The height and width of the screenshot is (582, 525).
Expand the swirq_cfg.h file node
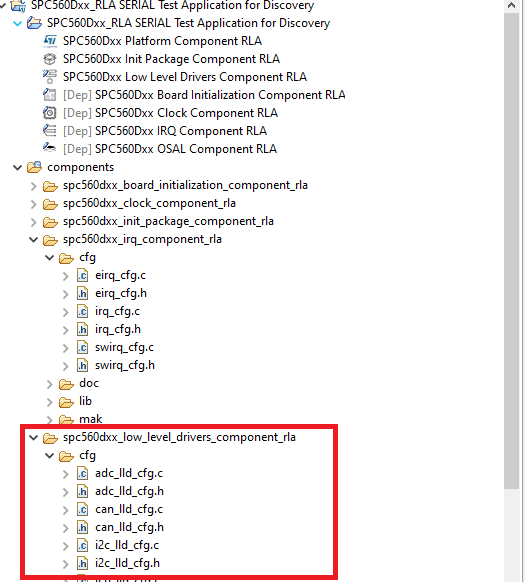coord(66,366)
